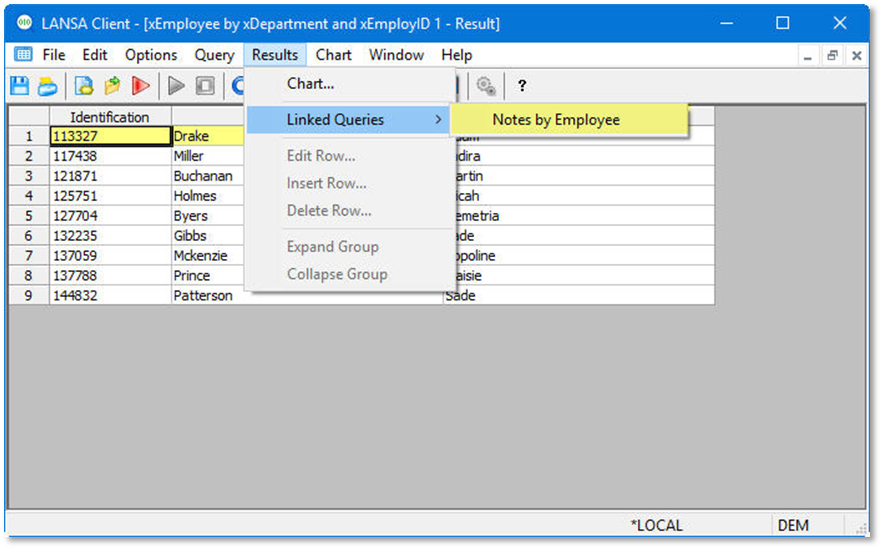Open the Window menu
The width and height of the screenshot is (882, 549).
[396, 55]
